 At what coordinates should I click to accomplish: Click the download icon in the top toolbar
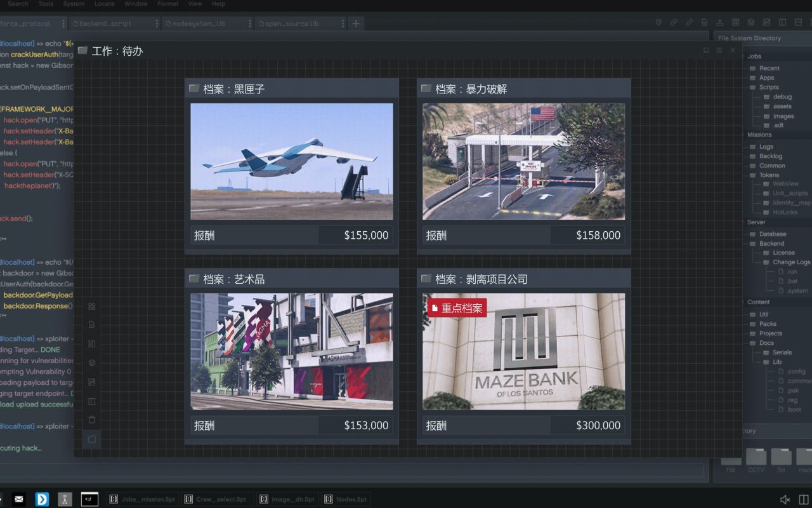pos(720,23)
